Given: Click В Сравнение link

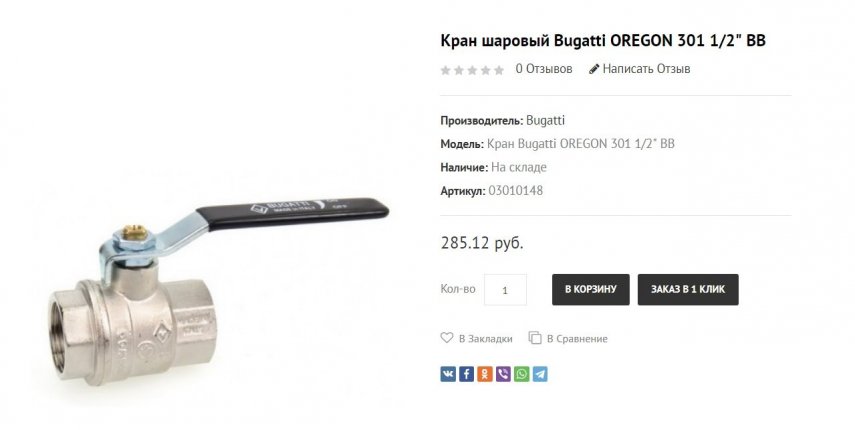Looking at the screenshot, I should pos(577,338).
